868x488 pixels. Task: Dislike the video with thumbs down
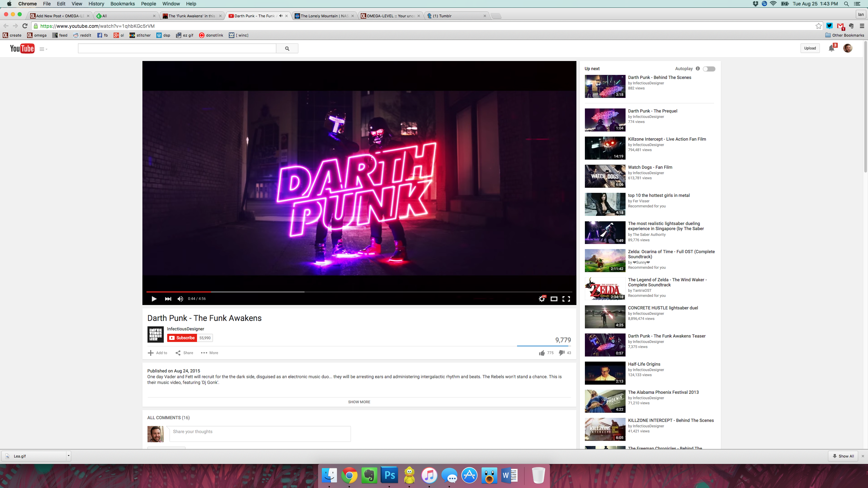561,353
